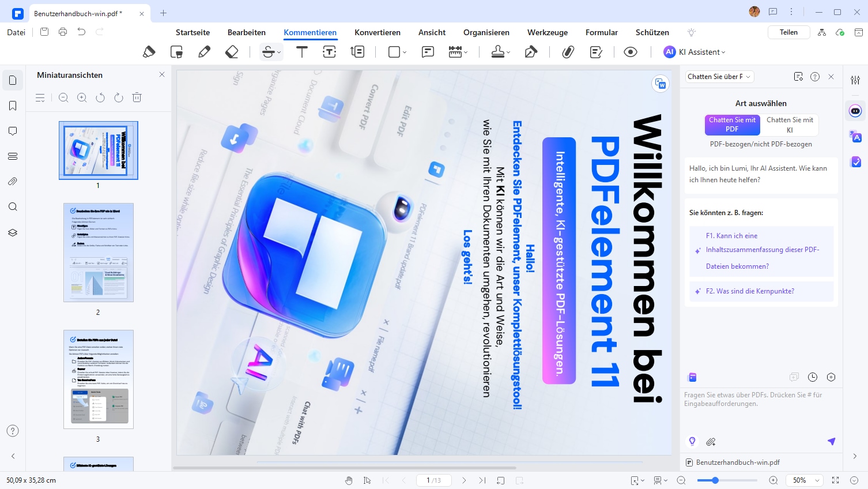Image resolution: width=868 pixels, height=489 pixels.
Task: Adjust the zoom slider handle
Action: [715, 480]
